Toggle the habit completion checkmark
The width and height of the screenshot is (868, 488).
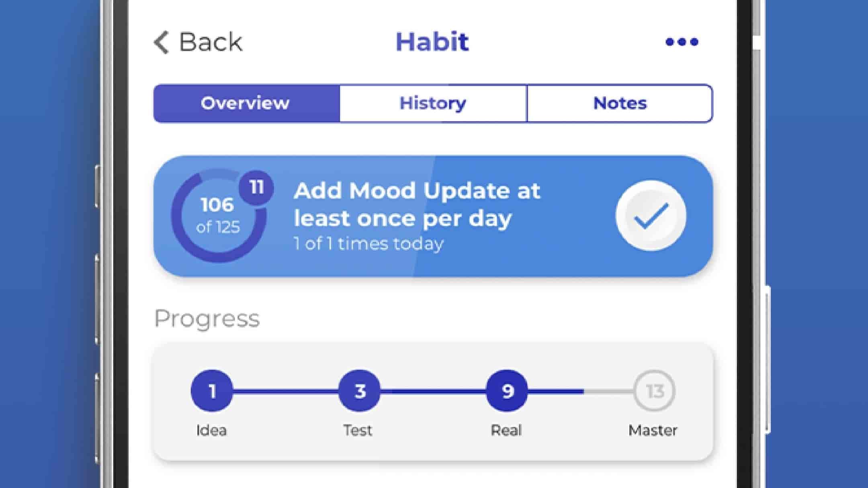[651, 216]
